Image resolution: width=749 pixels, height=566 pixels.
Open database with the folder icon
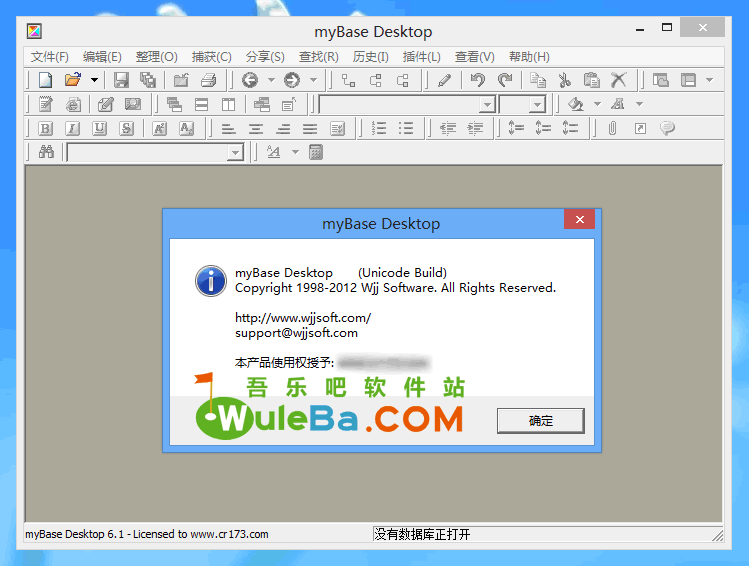[x=73, y=80]
